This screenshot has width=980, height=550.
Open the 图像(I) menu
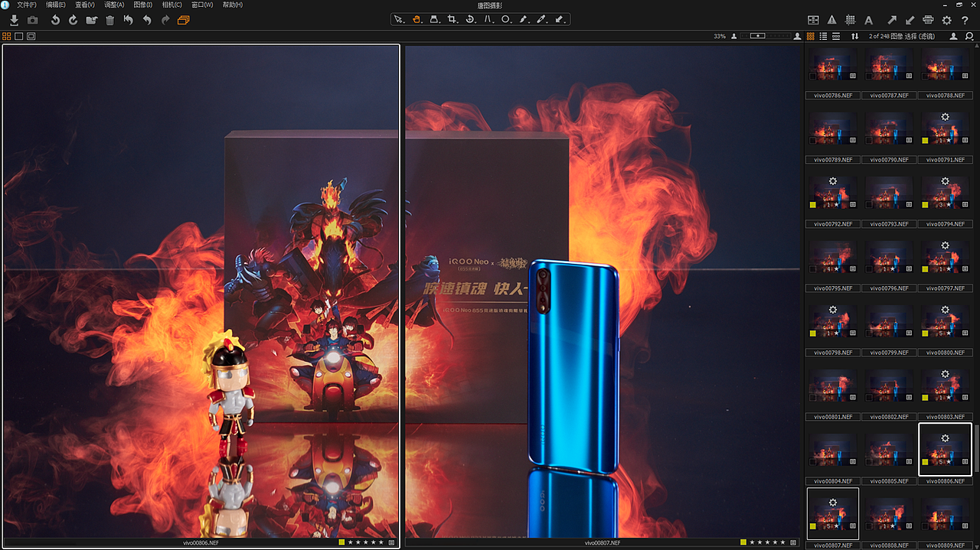tap(143, 5)
